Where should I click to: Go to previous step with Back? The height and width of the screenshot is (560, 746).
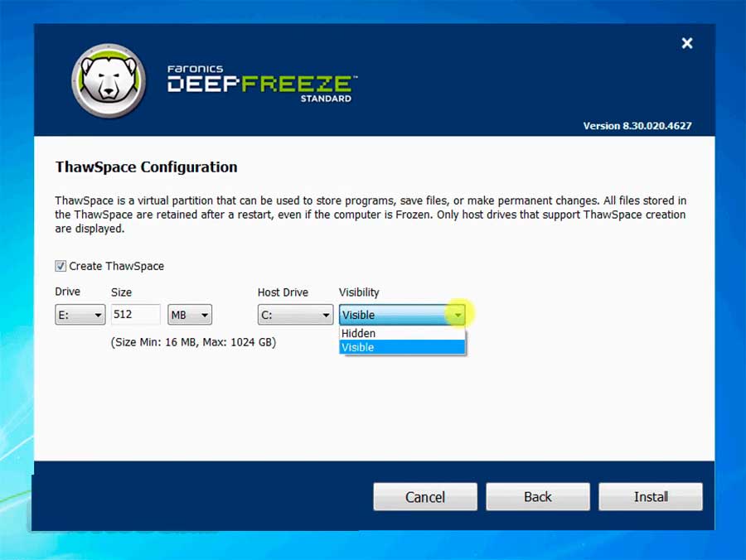537,497
